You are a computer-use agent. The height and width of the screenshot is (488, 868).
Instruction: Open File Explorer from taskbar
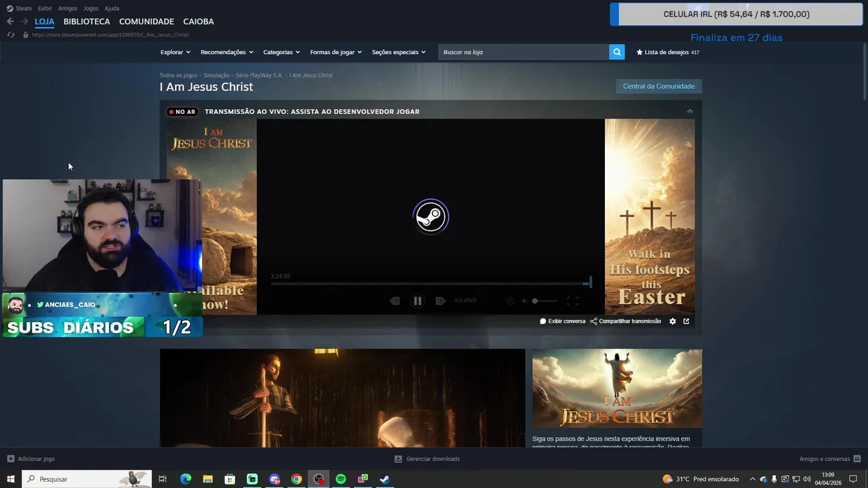(208, 479)
